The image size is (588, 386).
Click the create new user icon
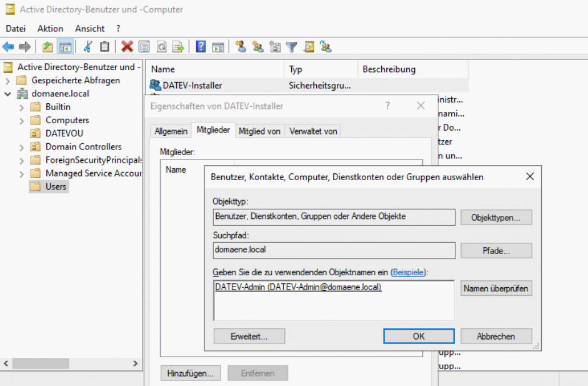pyautogui.click(x=241, y=47)
